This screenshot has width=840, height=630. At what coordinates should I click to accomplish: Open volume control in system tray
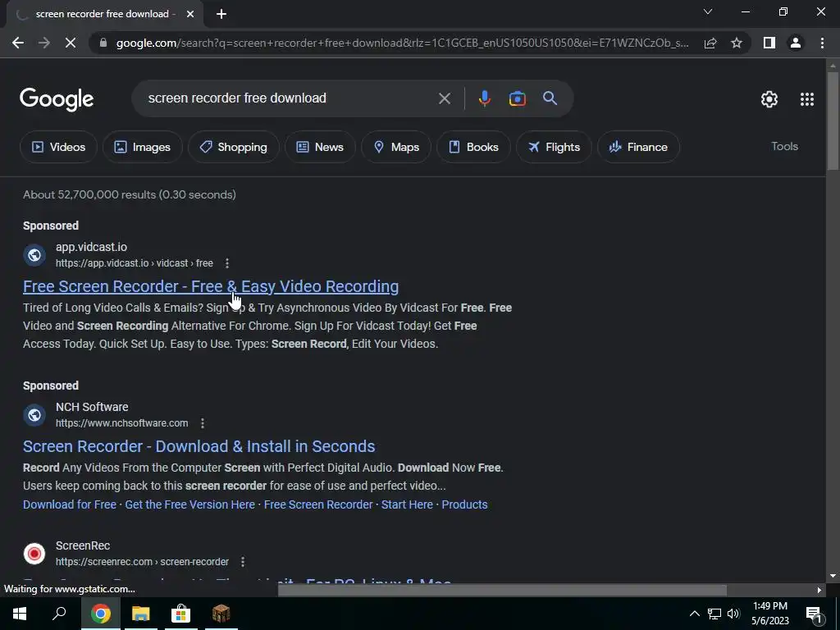point(733,614)
